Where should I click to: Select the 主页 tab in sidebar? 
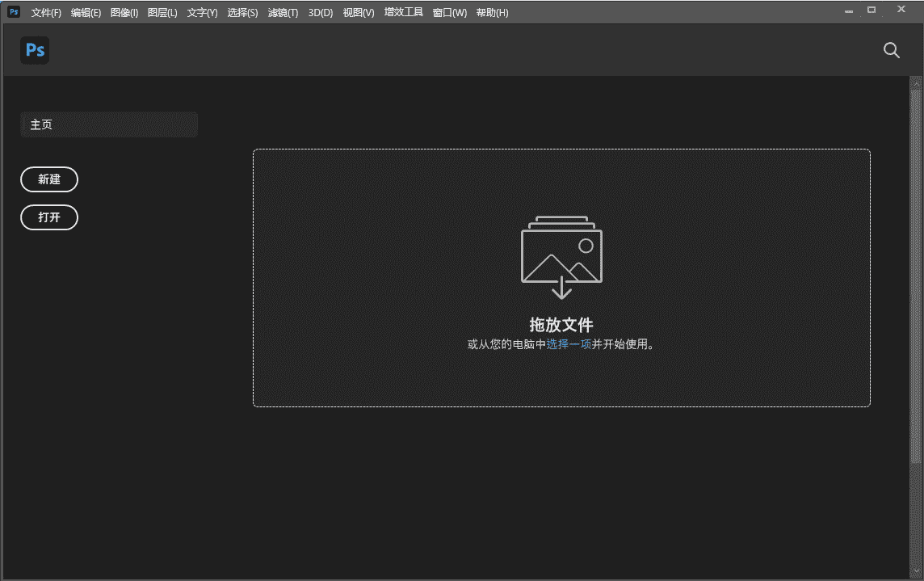tap(109, 125)
